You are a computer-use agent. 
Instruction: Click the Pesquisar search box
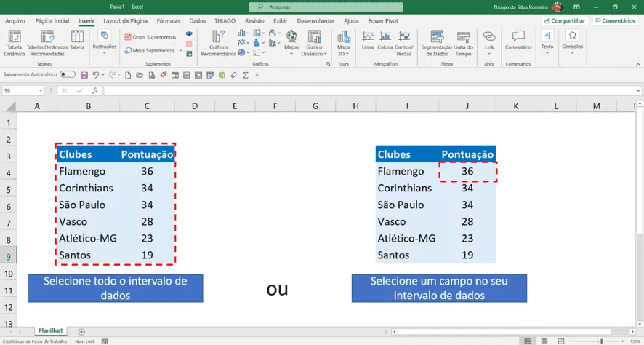(x=326, y=7)
